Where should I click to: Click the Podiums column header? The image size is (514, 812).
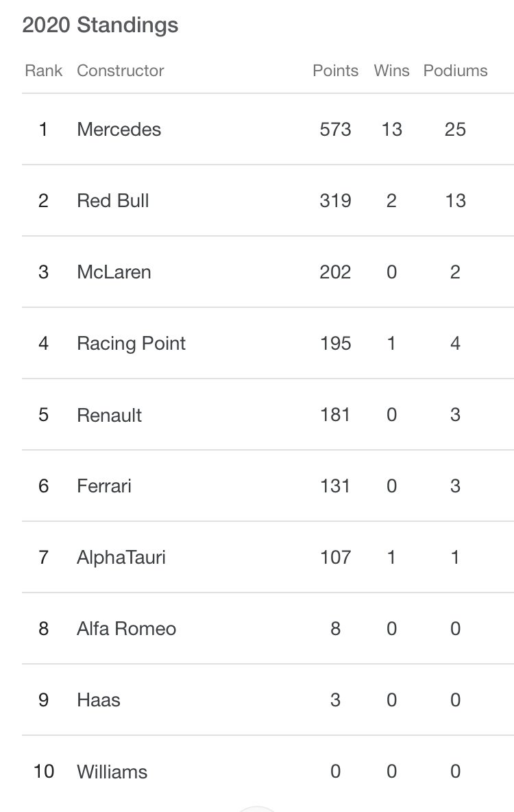tap(455, 71)
